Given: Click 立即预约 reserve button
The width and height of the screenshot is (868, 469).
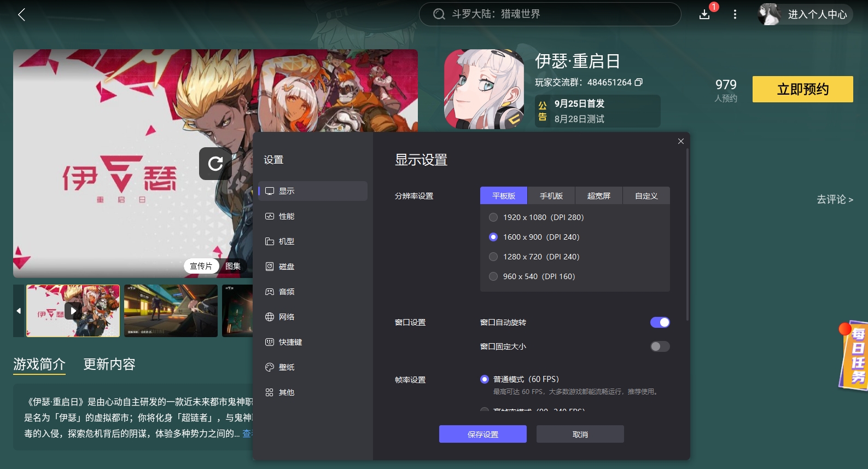Looking at the screenshot, I should (x=803, y=89).
